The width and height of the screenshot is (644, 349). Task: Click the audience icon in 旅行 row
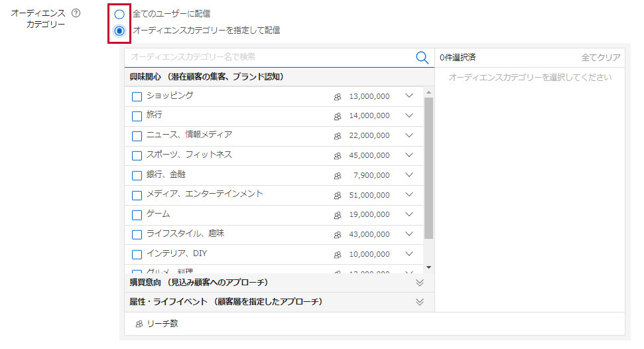[x=338, y=117]
